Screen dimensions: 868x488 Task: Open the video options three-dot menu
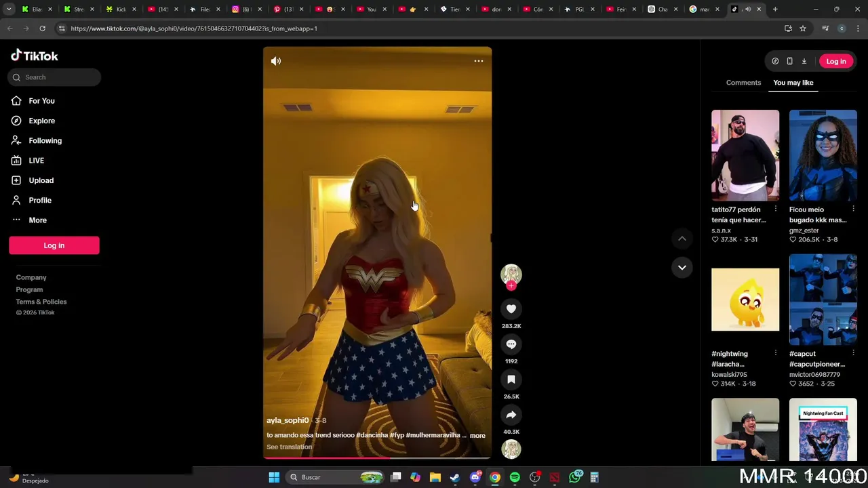pyautogui.click(x=479, y=61)
